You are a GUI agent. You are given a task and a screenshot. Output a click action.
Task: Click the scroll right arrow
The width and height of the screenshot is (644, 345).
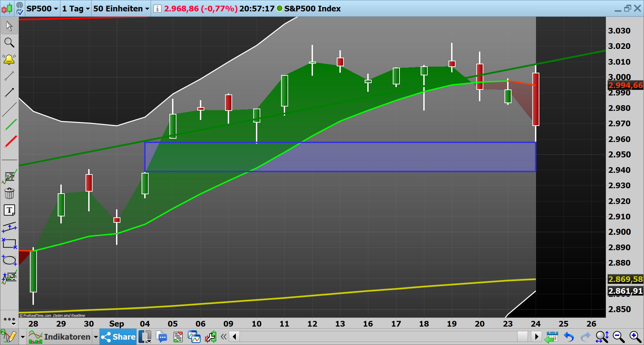(537, 337)
